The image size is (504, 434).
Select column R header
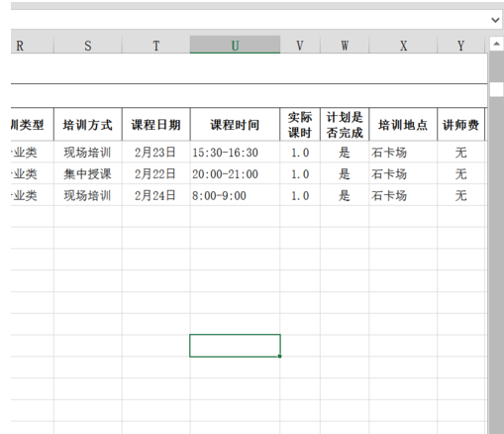point(32,45)
